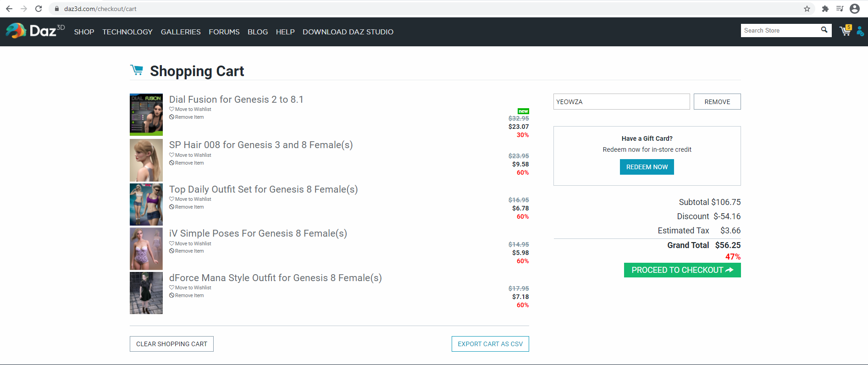Open dForce Mana Style Outfit thumbnail
868x365 pixels.
[146, 293]
